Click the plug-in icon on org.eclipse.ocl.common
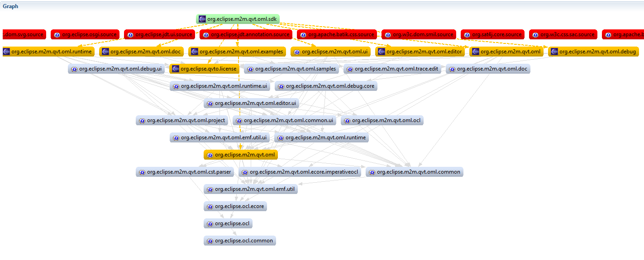Viewport: 644px width, 260px height. pyautogui.click(x=210, y=241)
